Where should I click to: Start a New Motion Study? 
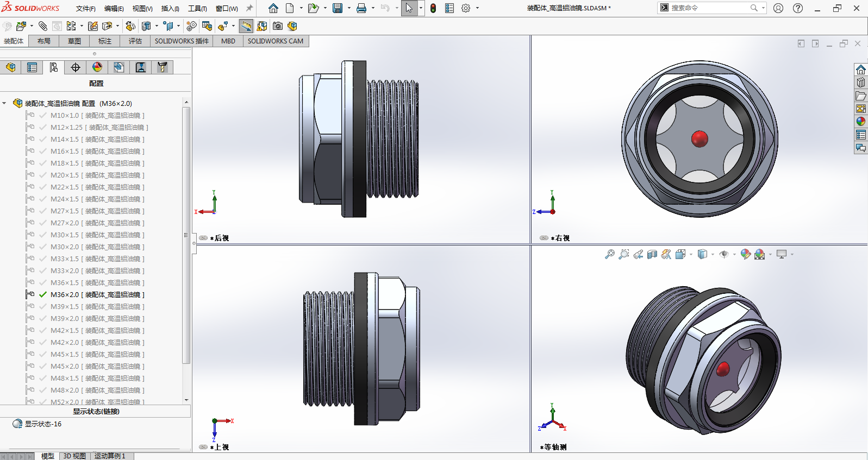click(x=191, y=26)
